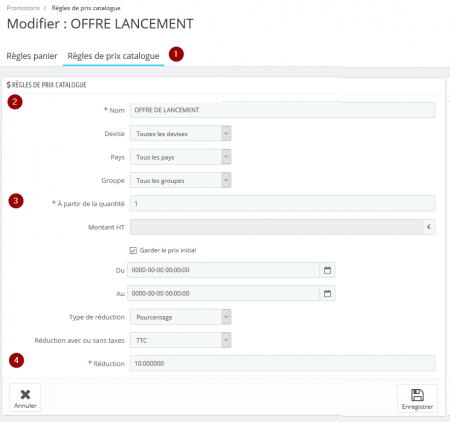
Task: Click the floppy disk Enregistrer icon
Action: click(417, 395)
